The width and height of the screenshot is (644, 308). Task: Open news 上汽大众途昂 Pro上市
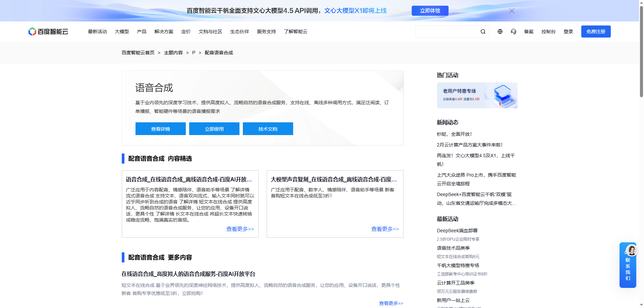[x=476, y=179]
